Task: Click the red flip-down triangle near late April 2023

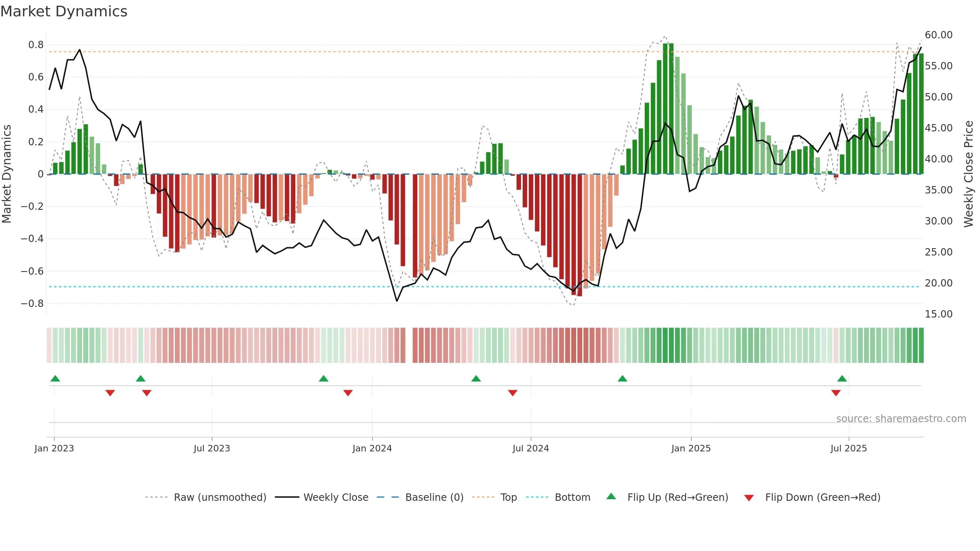Action: pos(147,393)
